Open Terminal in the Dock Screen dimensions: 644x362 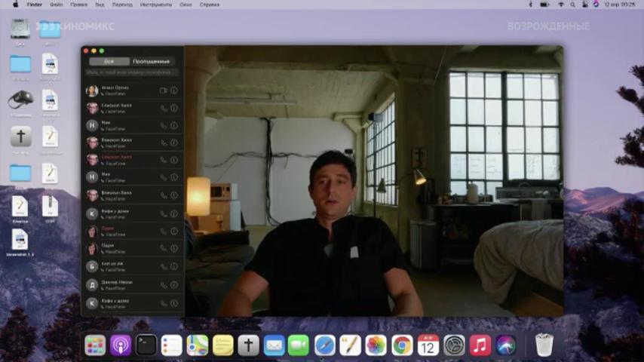point(146,345)
